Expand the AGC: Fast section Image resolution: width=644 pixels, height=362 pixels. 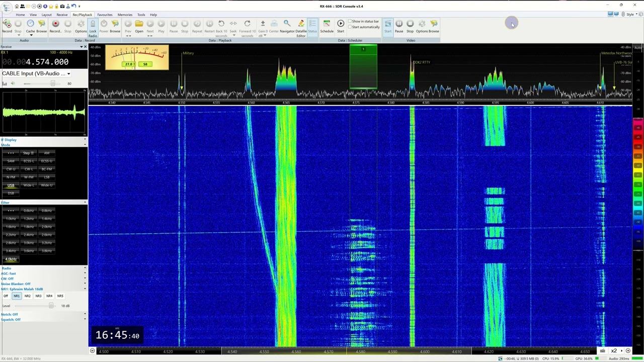click(x=85, y=274)
